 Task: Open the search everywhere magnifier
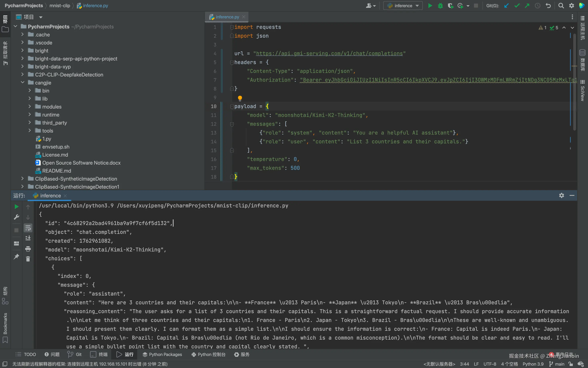[x=561, y=6]
